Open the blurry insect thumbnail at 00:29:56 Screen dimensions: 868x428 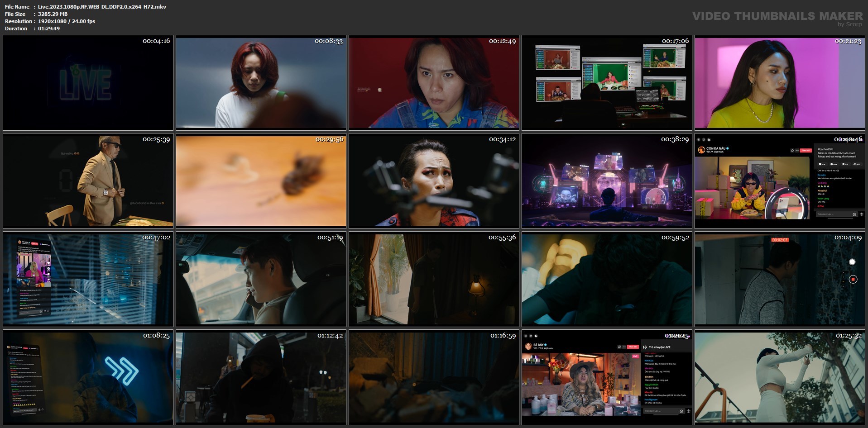261,181
